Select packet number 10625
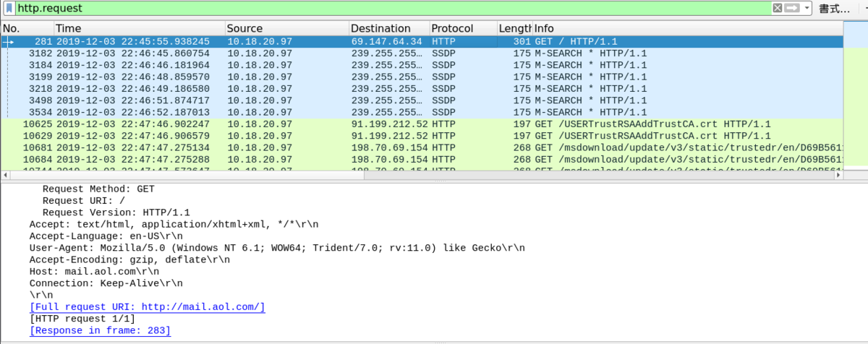Viewport: 868px width, 344px height. [x=422, y=124]
